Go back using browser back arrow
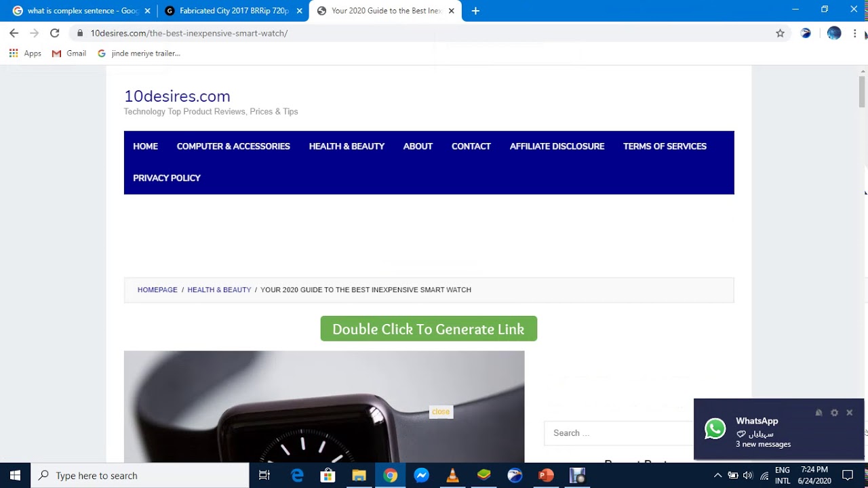Screen dimensions: 868x488 coord(14,33)
